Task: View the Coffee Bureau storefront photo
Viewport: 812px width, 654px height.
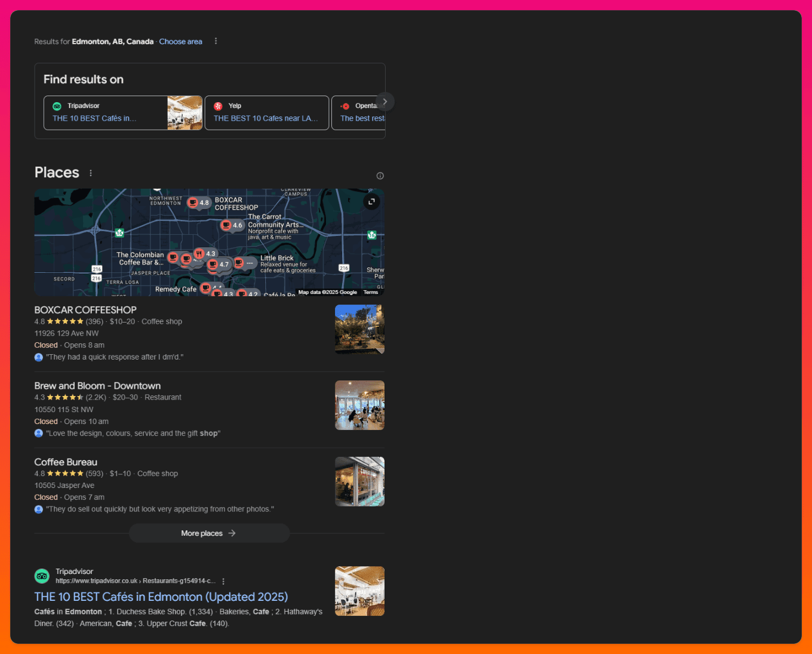Action: (359, 481)
